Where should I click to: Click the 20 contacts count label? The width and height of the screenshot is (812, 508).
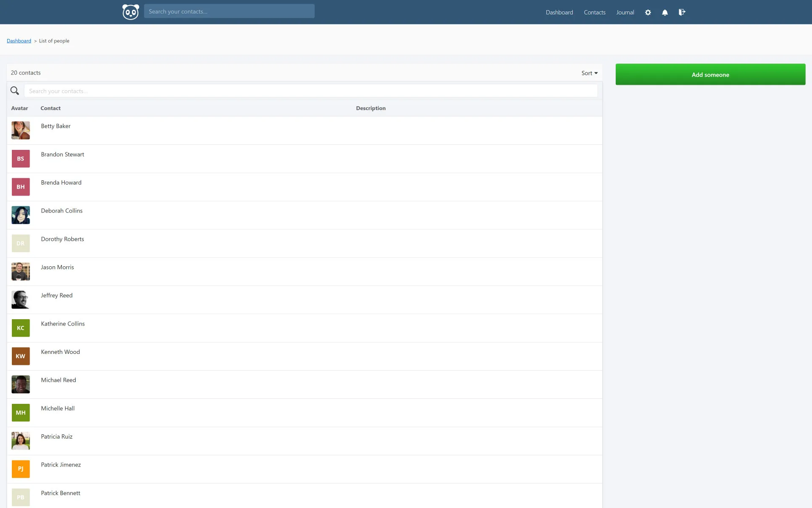coord(26,73)
